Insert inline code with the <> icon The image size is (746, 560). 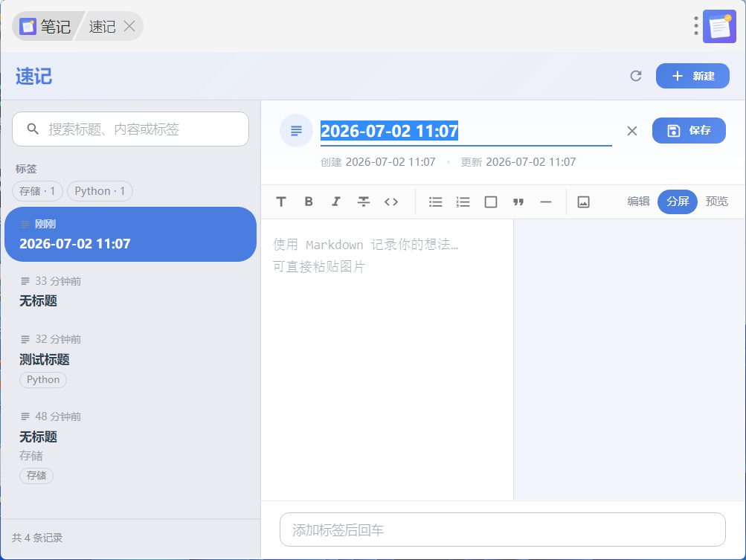391,202
